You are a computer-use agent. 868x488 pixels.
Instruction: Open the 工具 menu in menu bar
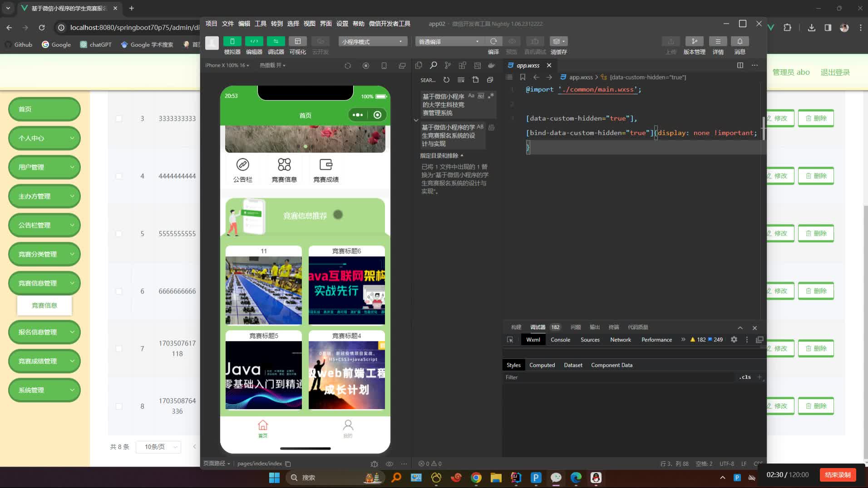click(x=260, y=24)
